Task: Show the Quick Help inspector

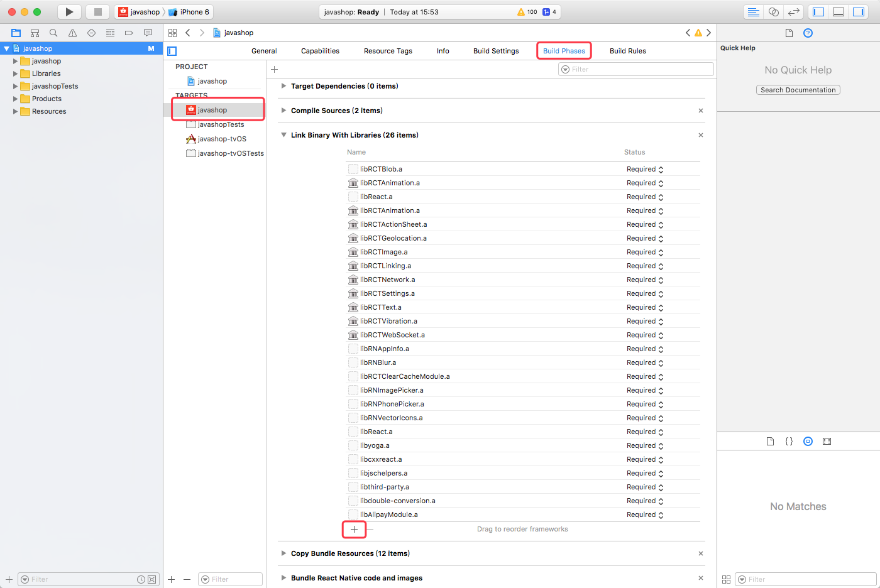Action: (x=808, y=33)
